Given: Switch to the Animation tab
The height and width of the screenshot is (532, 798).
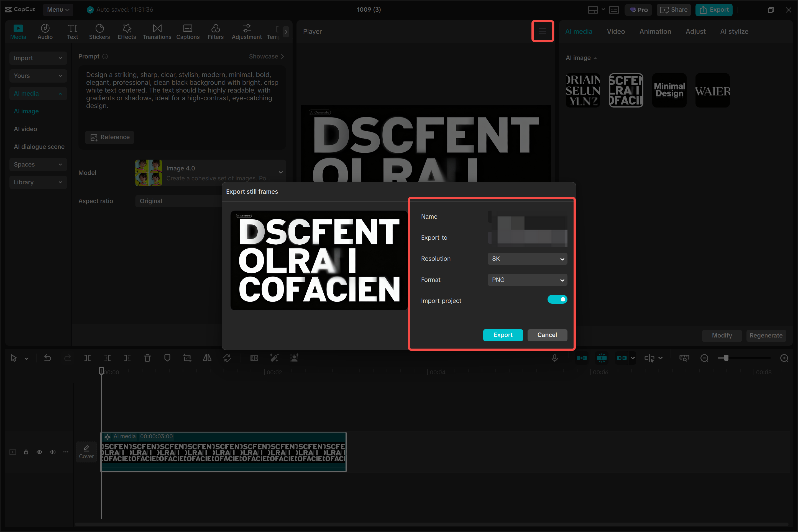Looking at the screenshot, I should click(655, 31).
